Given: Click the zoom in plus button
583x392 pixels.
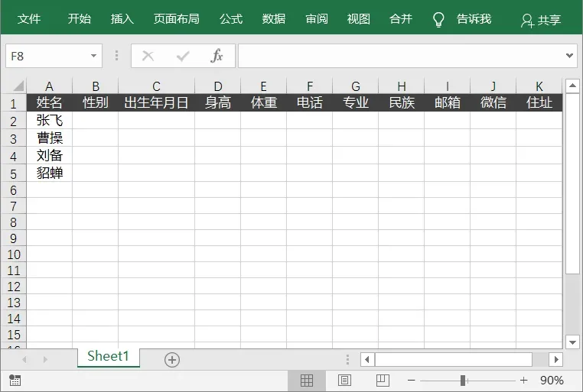Looking at the screenshot, I should pyautogui.click(x=523, y=381).
